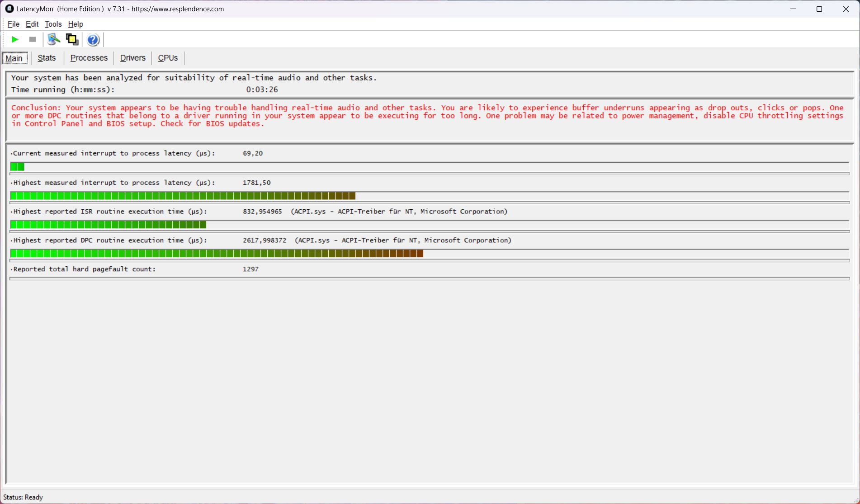Show the CPUs tab
The width and height of the screenshot is (860, 504).
(x=168, y=58)
